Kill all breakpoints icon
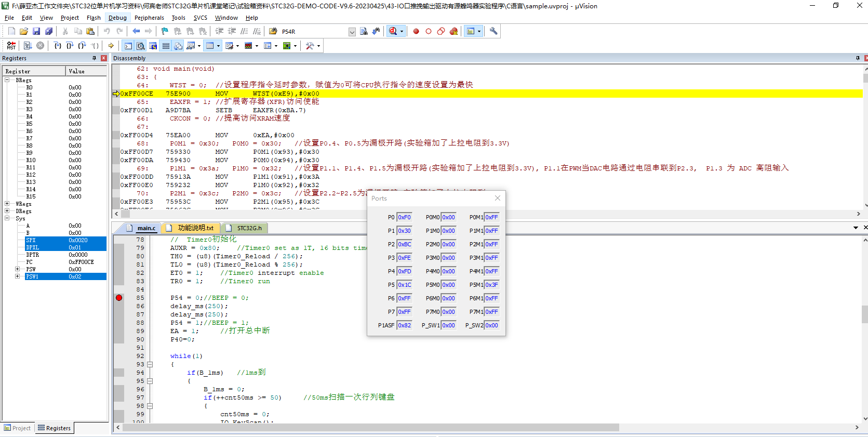 click(x=453, y=31)
